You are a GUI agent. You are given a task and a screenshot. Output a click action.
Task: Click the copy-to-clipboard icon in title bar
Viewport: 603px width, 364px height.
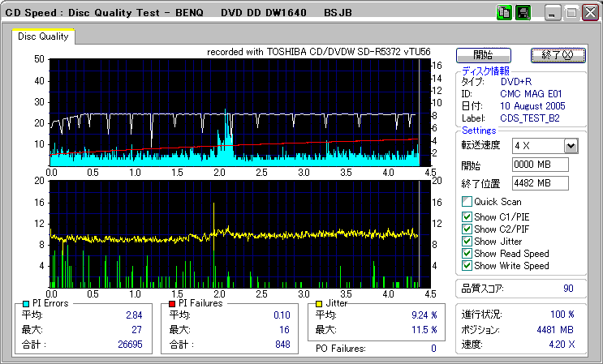(504, 12)
